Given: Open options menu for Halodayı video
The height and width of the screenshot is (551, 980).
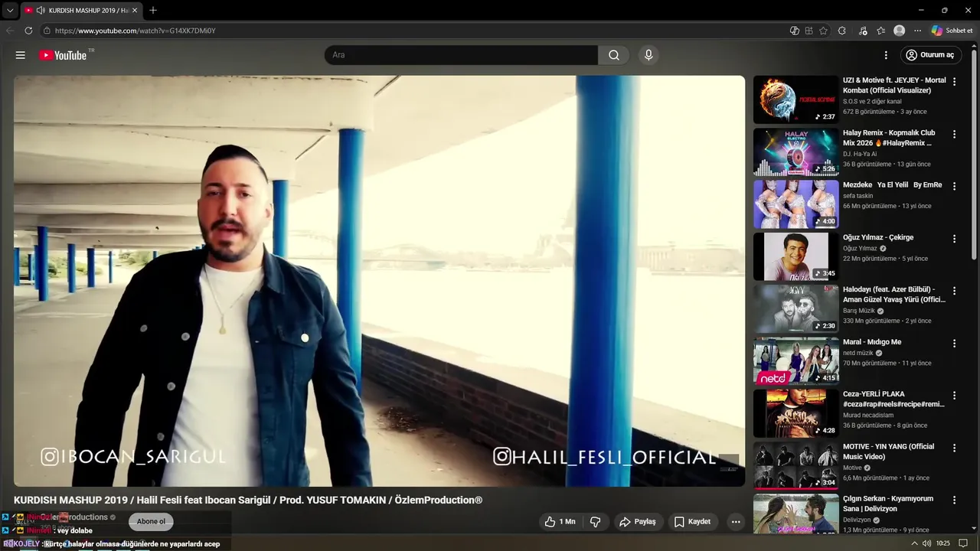Looking at the screenshot, I should point(954,291).
